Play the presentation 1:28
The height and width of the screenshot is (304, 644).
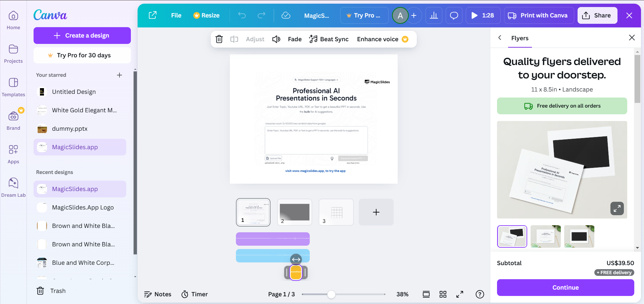coord(483,15)
